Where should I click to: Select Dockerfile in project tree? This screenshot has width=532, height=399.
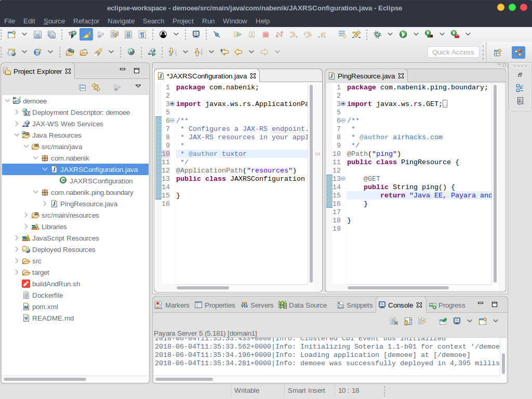pos(47,295)
